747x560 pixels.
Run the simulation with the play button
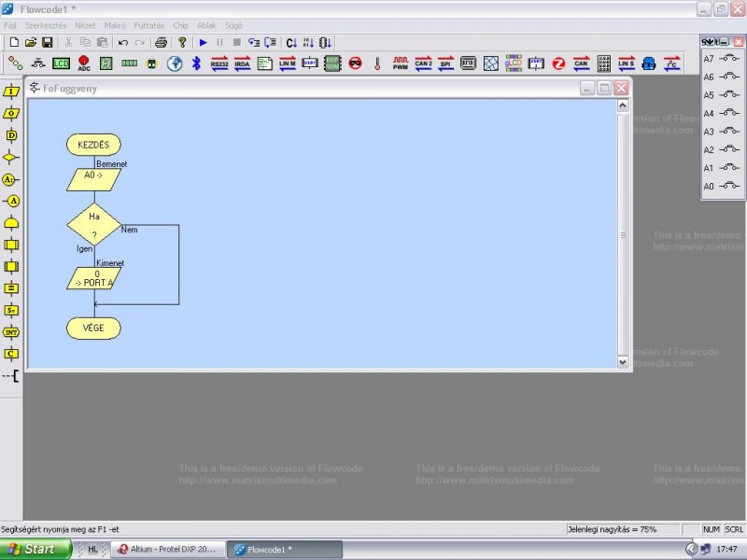(203, 42)
